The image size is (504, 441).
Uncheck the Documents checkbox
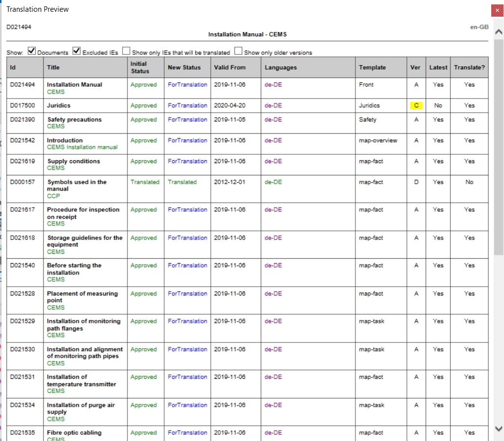click(x=32, y=51)
